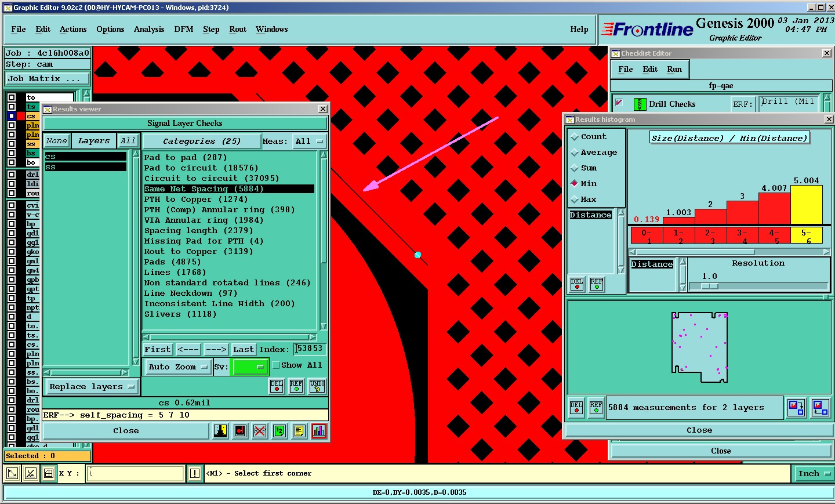Image resolution: width=835 pixels, height=504 pixels.
Task: Open the Run menu in Checklist Editor
Action: (x=674, y=69)
